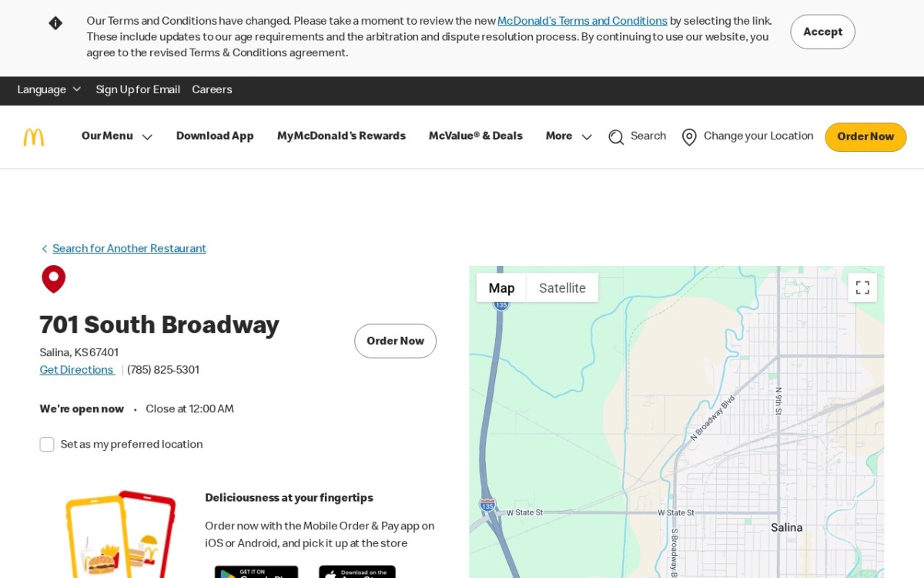The height and width of the screenshot is (578, 924).
Task: Open the Careers link
Action: (212, 90)
